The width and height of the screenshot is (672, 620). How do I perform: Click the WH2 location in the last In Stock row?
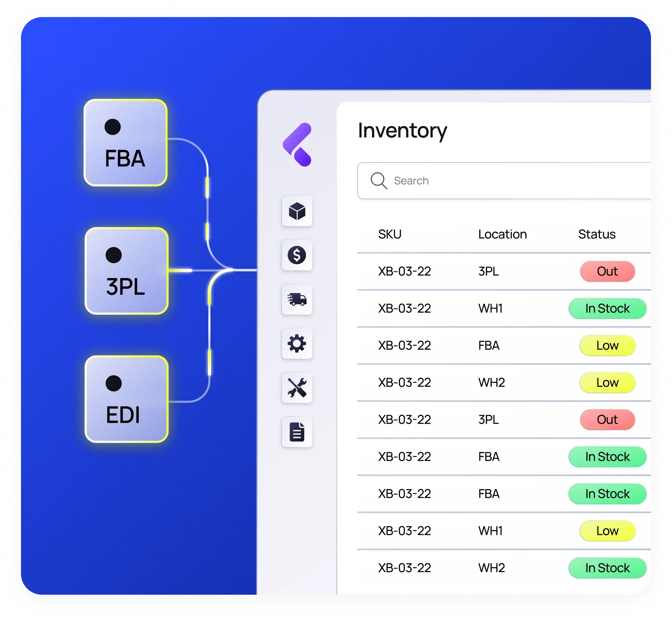point(492,568)
